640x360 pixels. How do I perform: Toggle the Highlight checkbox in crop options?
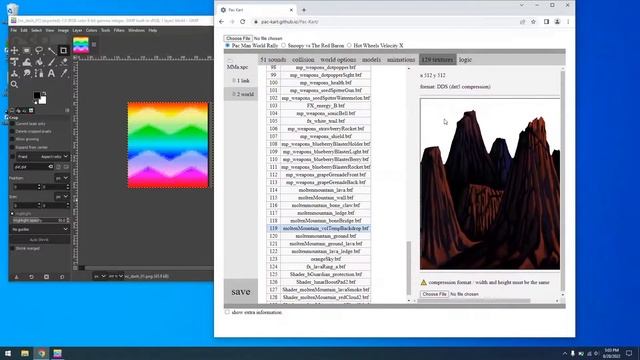click(12, 213)
